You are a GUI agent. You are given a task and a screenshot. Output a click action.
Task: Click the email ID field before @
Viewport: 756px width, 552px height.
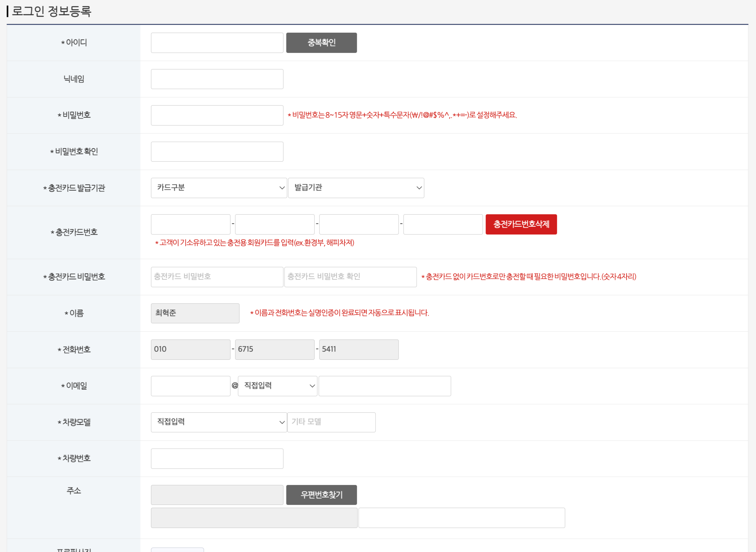(190, 386)
